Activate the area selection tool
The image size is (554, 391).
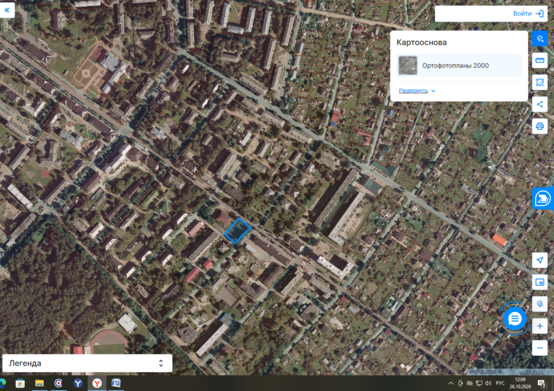coord(540,82)
